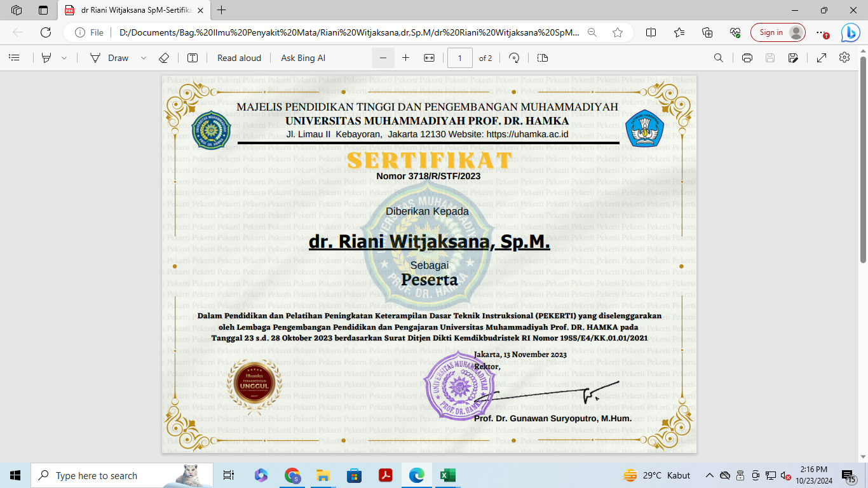Click the taskbar search box

pyautogui.click(x=122, y=475)
